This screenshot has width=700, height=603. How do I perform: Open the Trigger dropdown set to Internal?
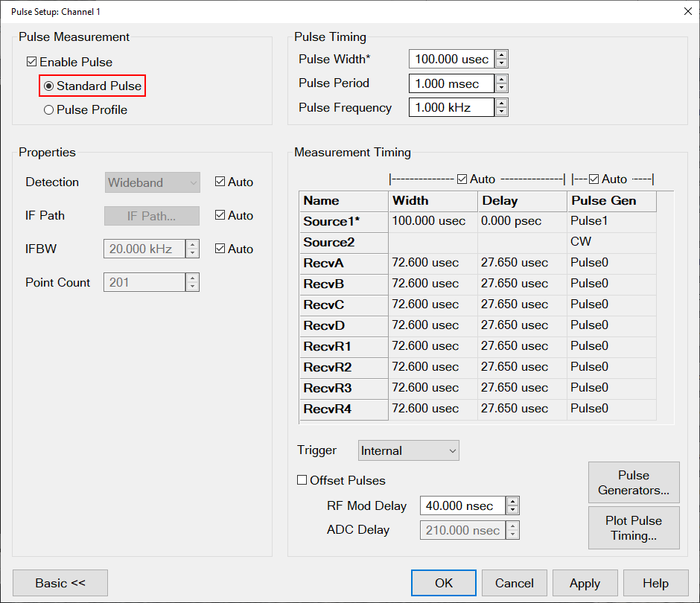point(409,451)
